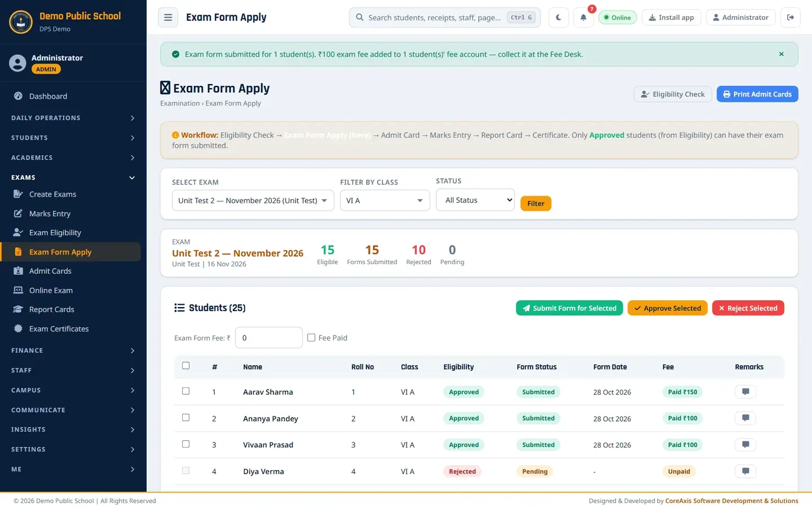Check the box for Vivaan Prasad
Screen dimensions: 812x508
pyautogui.click(x=186, y=444)
